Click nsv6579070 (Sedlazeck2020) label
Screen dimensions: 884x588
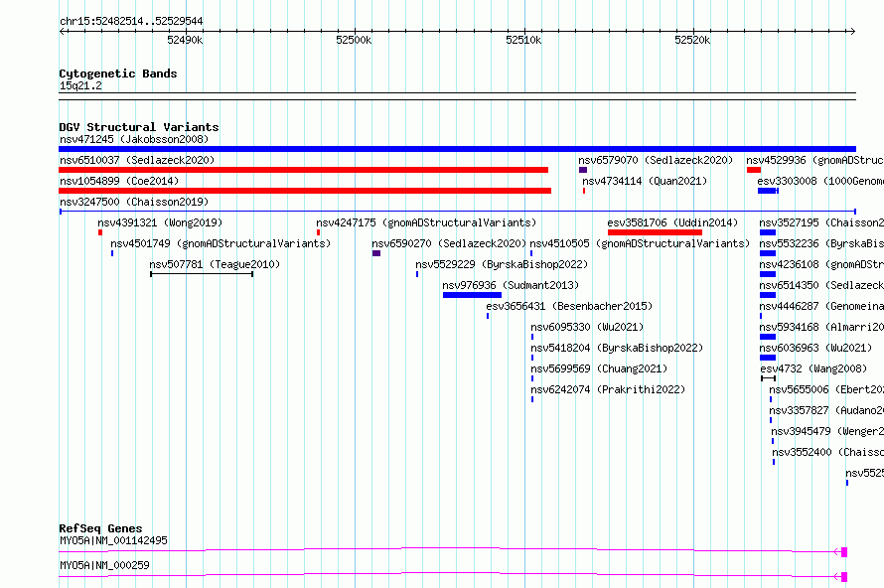pyautogui.click(x=656, y=160)
